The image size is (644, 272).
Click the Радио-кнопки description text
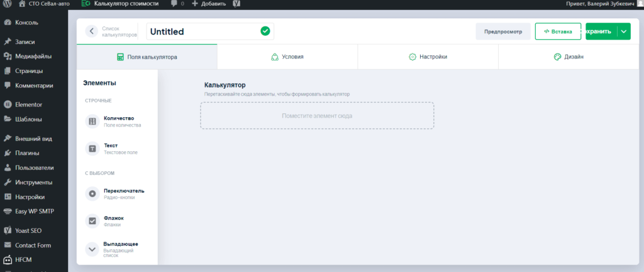pyautogui.click(x=119, y=197)
